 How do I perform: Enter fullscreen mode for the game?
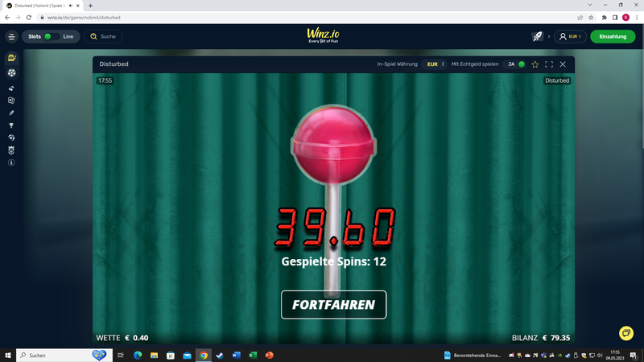pos(549,64)
